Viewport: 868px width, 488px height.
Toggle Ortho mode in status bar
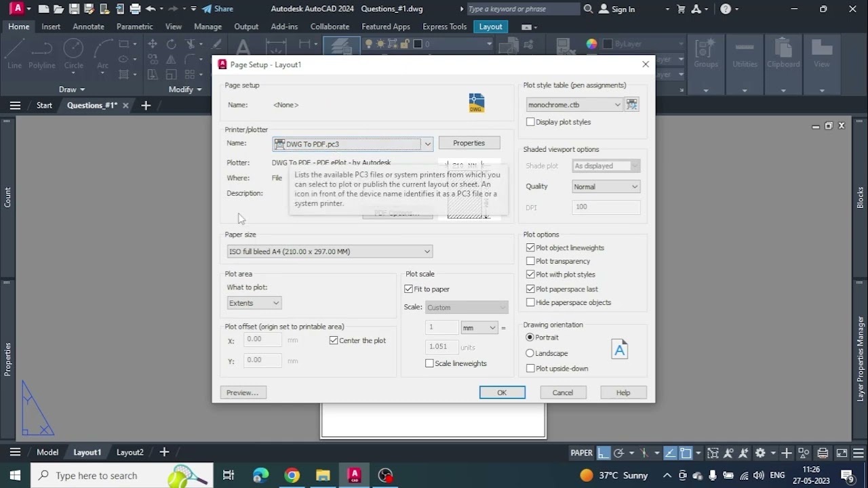tap(603, 453)
